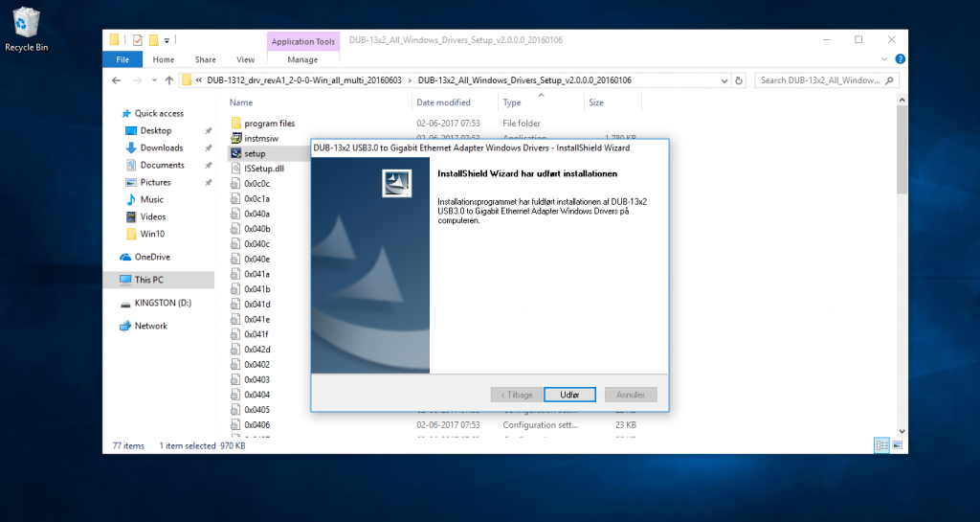
Task: Switch to the Share ribbon tab
Action: [205, 59]
